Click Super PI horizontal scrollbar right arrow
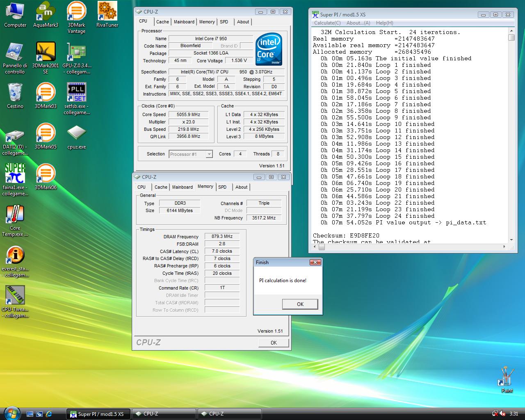This screenshot has height=420, width=525. click(504, 247)
